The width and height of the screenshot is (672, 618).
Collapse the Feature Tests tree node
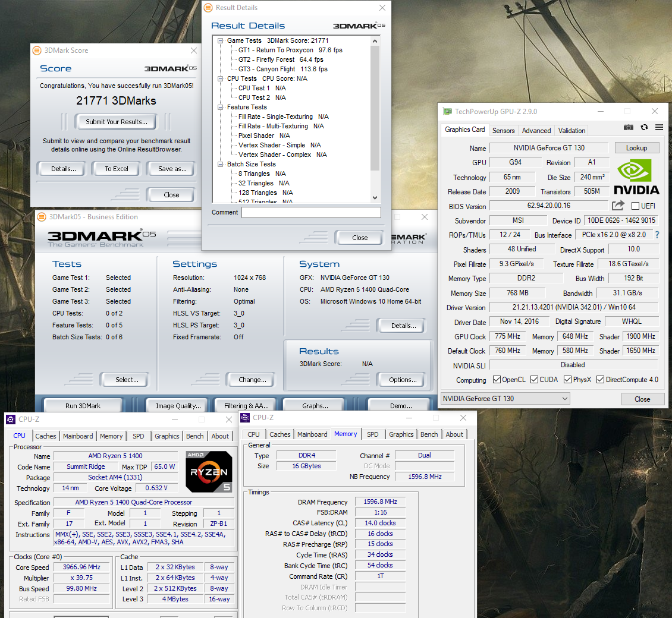pyautogui.click(x=221, y=107)
